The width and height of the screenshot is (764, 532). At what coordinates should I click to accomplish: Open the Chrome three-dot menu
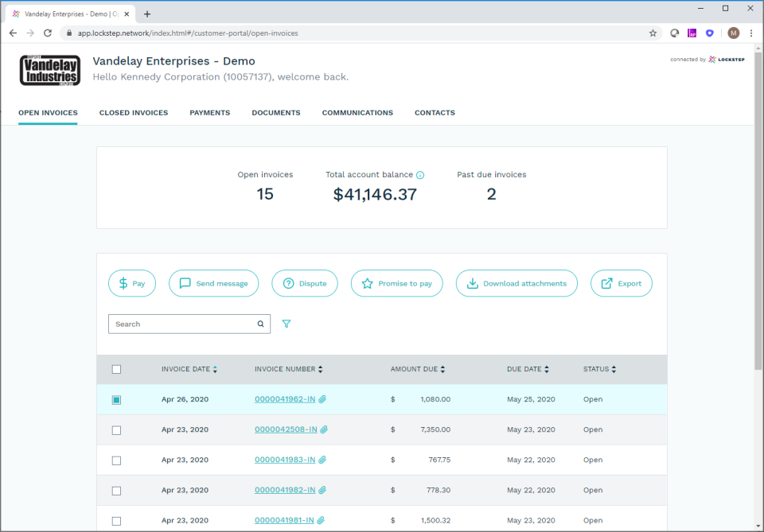click(751, 33)
